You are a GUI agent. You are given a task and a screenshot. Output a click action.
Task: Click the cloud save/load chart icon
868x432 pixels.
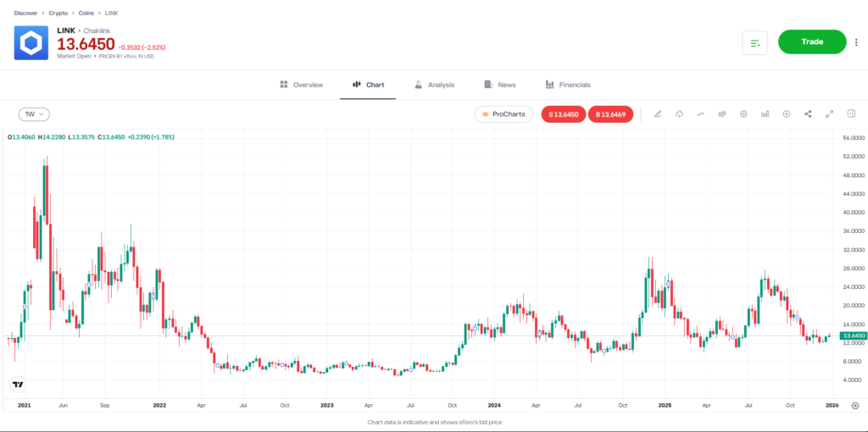[679, 114]
